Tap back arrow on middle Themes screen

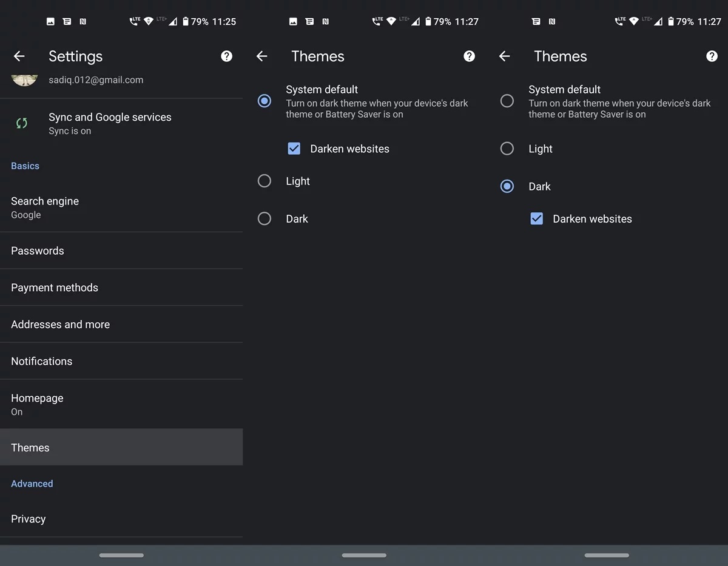(x=262, y=56)
